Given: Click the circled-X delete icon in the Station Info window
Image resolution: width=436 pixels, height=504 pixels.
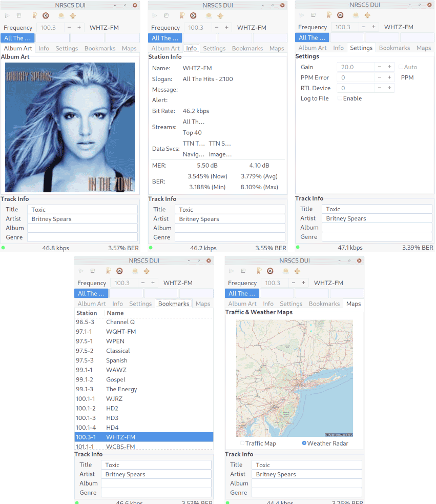Looking at the screenshot, I should click(193, 15).
